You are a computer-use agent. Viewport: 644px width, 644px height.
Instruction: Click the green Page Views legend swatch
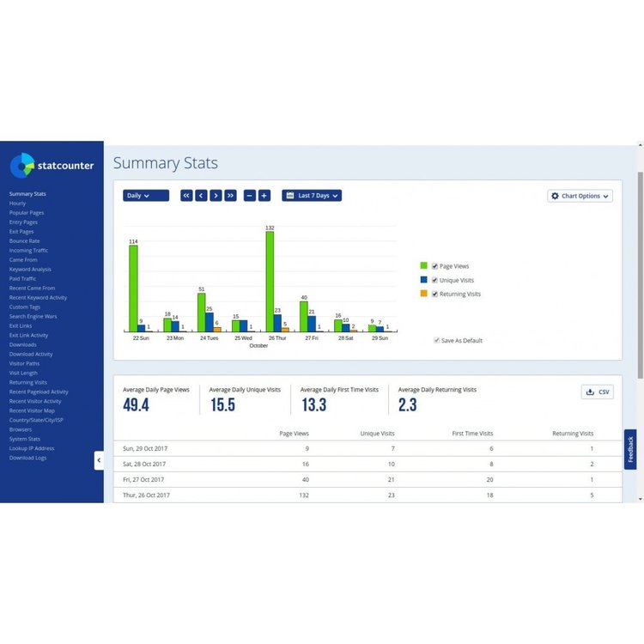coord(424,265)
